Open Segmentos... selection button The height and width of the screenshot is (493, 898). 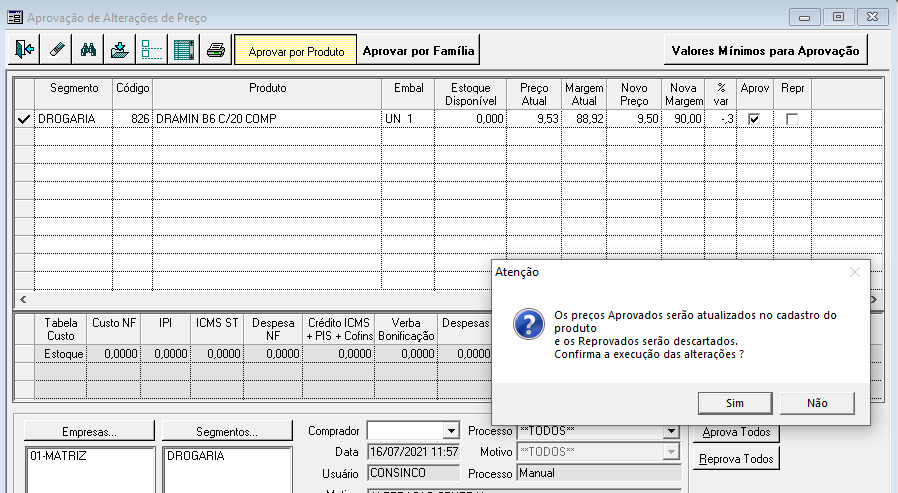[x=227, y=432]
